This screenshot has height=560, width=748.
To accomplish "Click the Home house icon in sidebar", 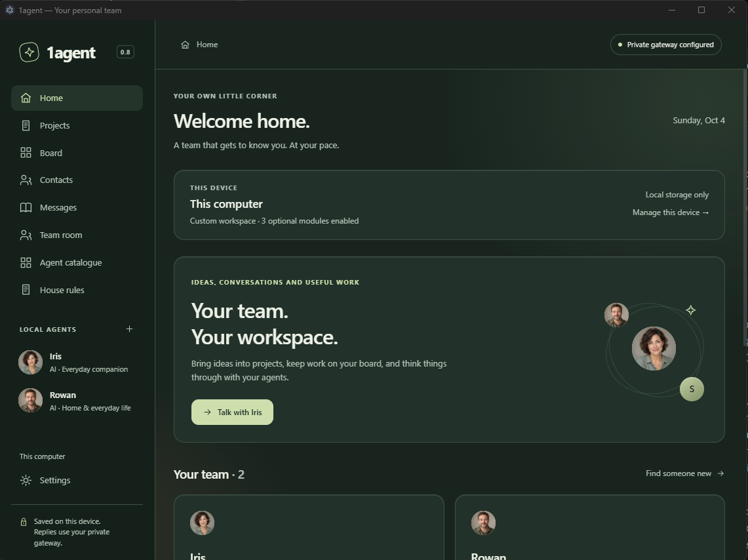I will point(26,98).
